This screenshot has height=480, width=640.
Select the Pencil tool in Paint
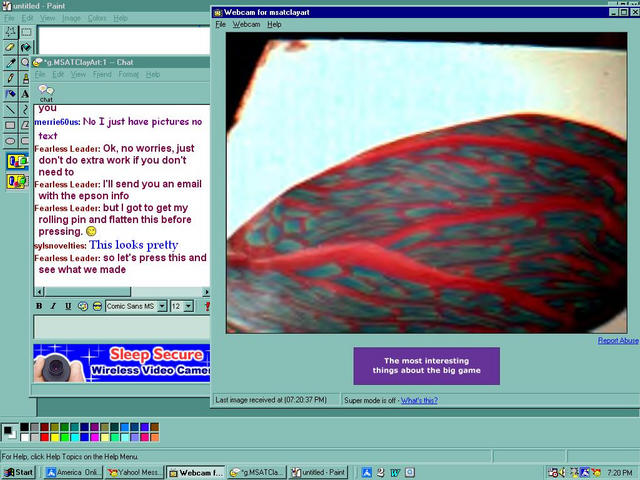pyautogui.click(x=11, y=78)
